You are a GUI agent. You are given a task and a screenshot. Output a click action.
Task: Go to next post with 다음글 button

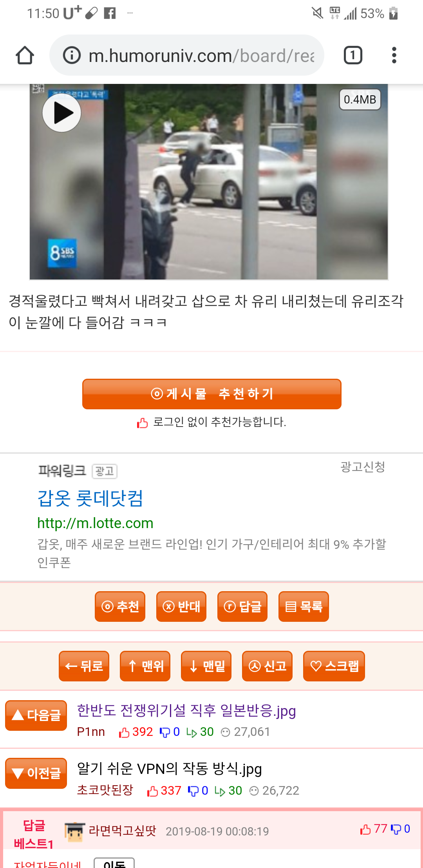(36, 715)
